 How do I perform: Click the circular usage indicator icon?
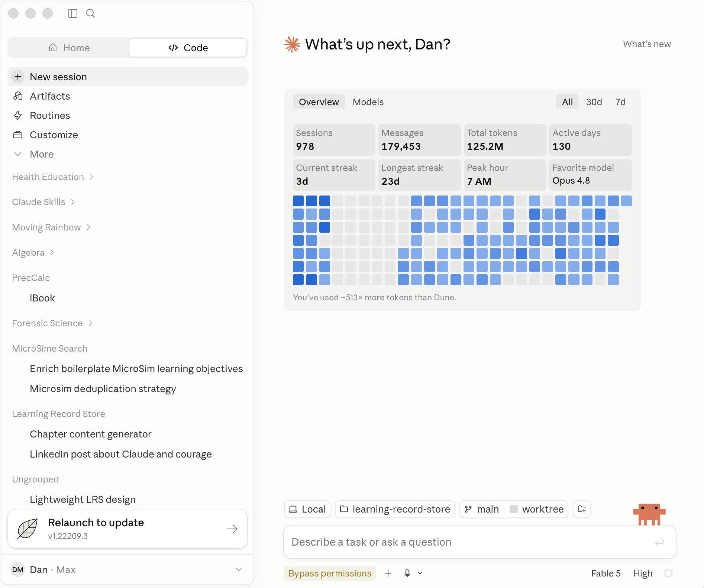668,573
